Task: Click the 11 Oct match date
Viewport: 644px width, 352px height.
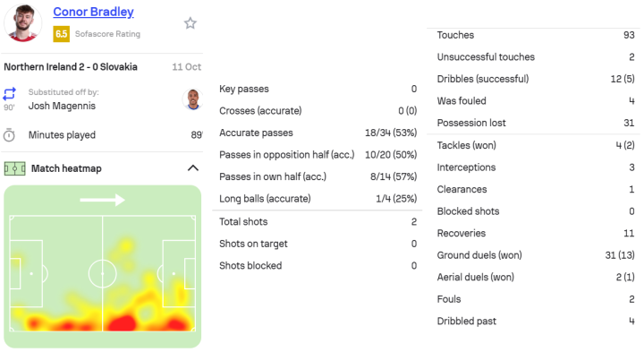Action: point(186,66)
